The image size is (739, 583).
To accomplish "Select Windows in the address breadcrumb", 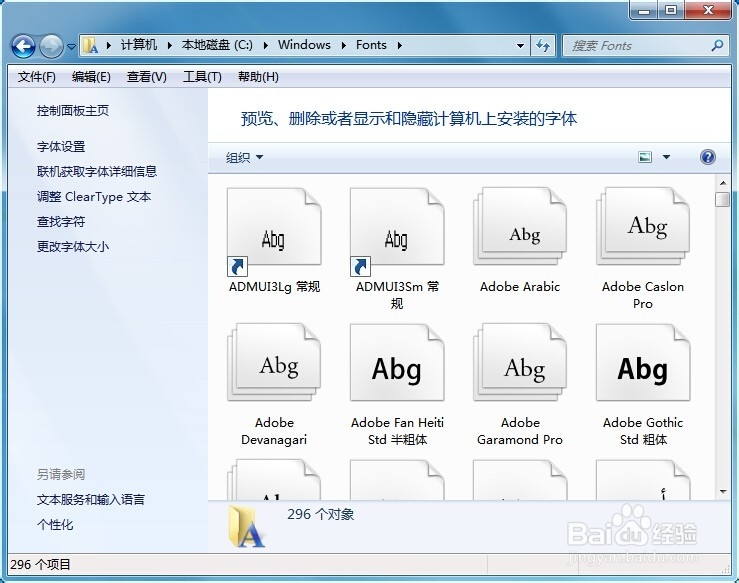I will tap(304, 45).
